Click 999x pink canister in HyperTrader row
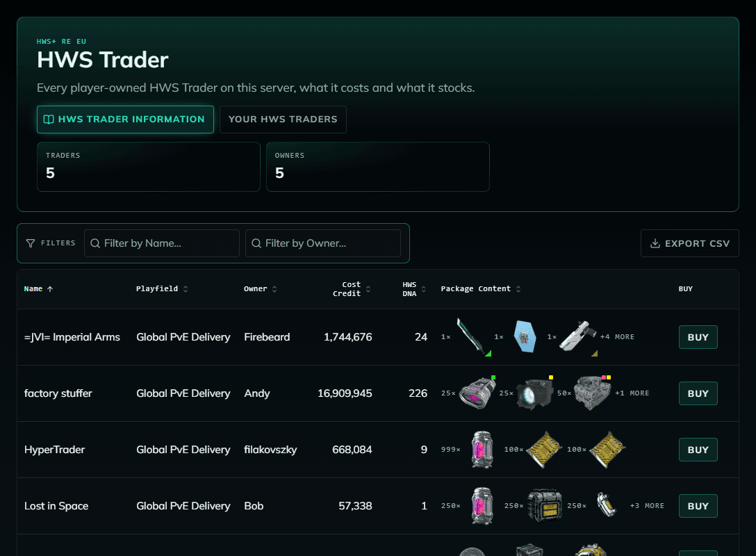Image resolution: width=756 pixels, height=556 pixels. 482,450
